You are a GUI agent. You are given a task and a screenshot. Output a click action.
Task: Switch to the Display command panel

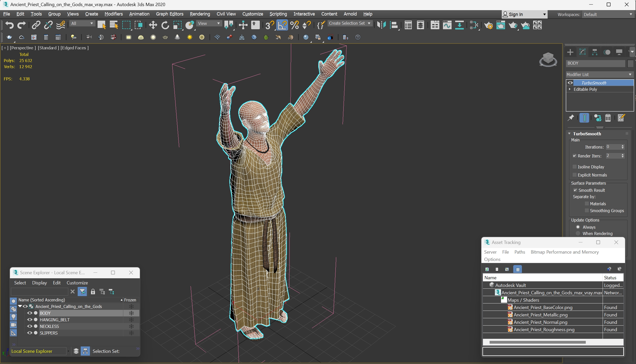pyautogui.click(x=619, y=52)
